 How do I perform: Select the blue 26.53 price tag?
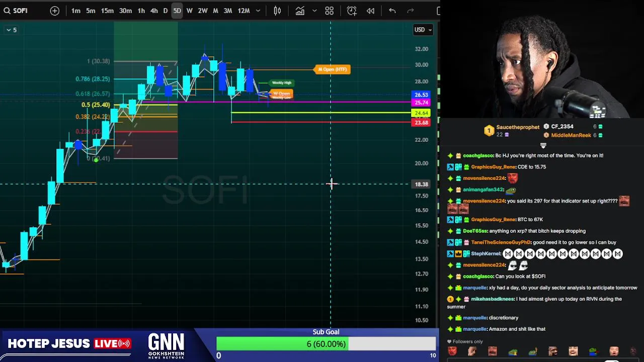(x=421, y=95)
